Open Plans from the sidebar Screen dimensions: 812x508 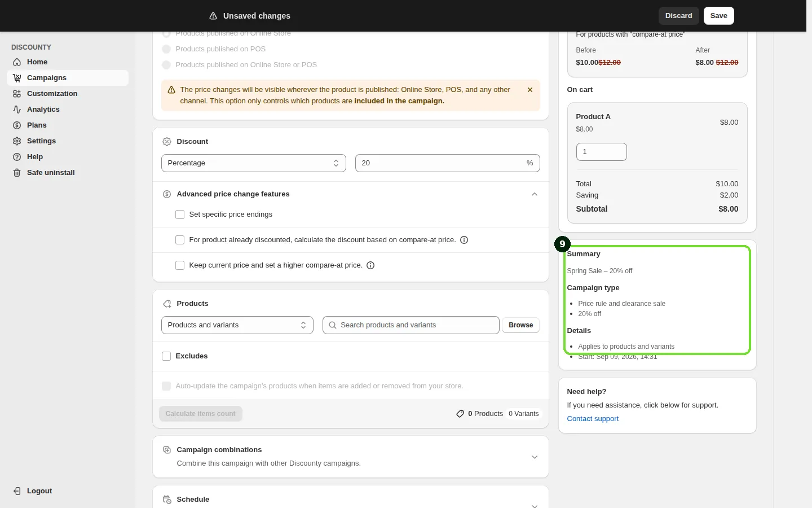click(x=68, y=125)
